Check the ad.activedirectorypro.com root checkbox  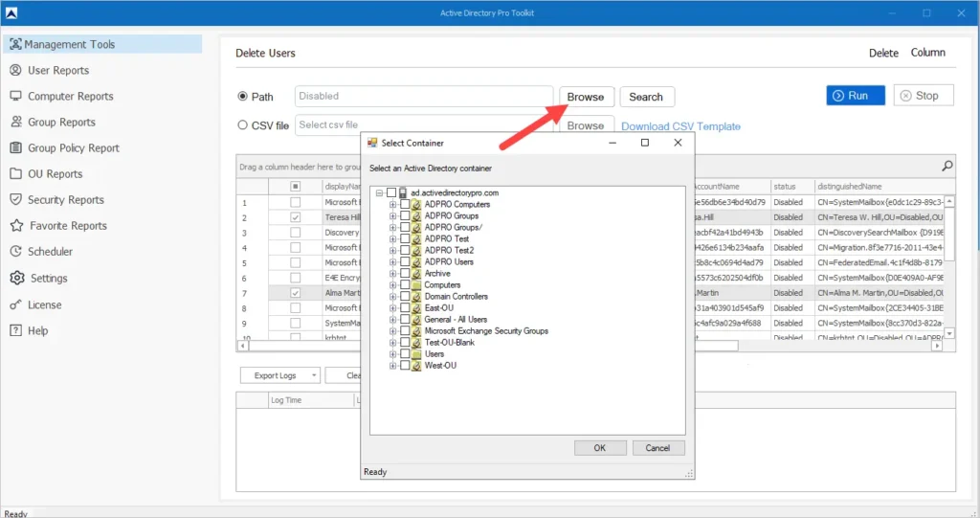[391, 192]
